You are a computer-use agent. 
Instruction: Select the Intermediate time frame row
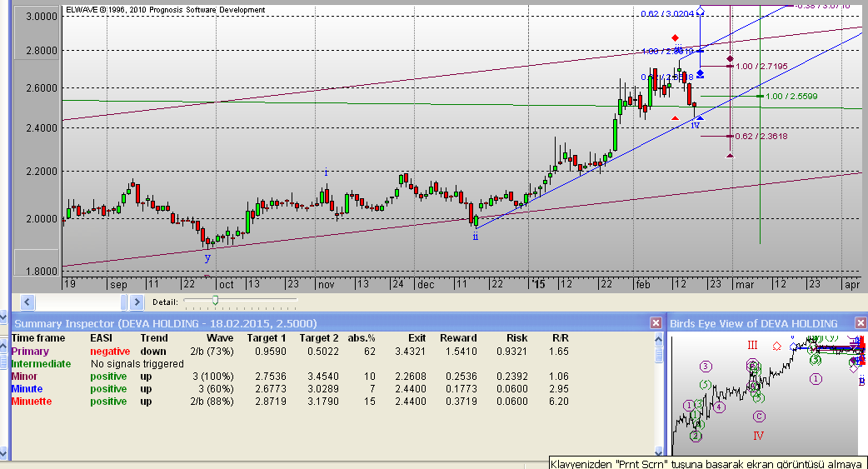pos(40,364)
